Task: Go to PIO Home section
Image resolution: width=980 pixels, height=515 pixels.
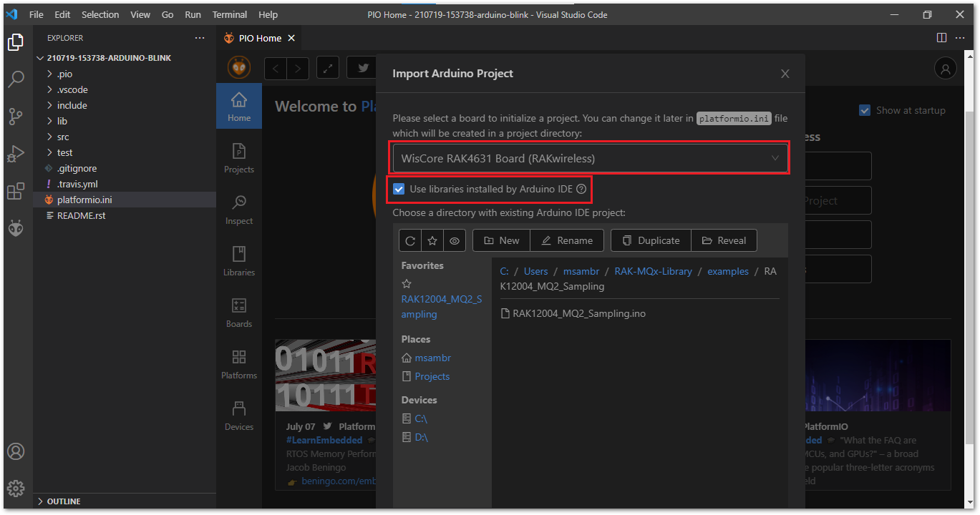Action: click(239, 107)
